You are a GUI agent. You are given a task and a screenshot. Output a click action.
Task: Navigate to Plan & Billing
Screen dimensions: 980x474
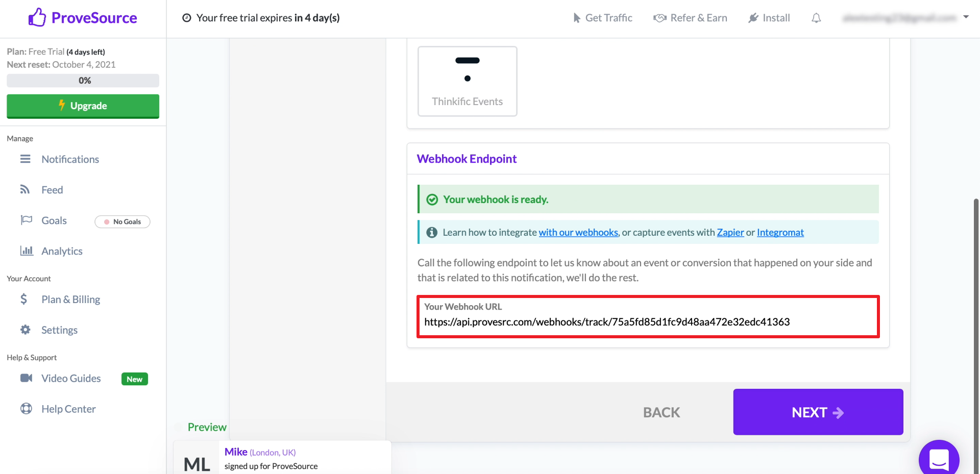point(71,300)
